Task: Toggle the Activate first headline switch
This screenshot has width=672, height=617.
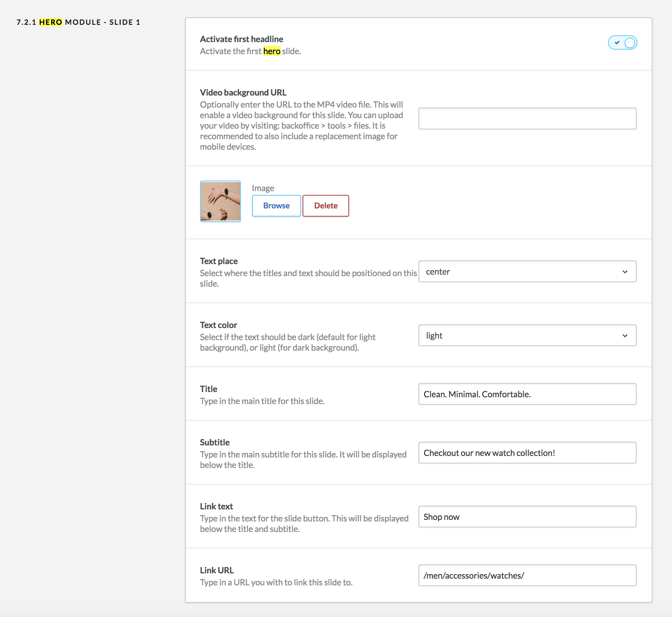Action: 622,43
